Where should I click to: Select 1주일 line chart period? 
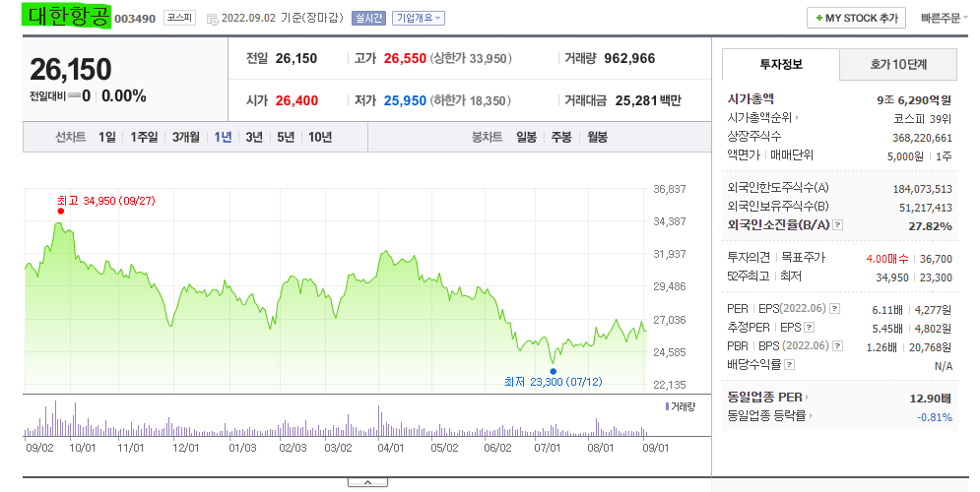pos(144,137)
